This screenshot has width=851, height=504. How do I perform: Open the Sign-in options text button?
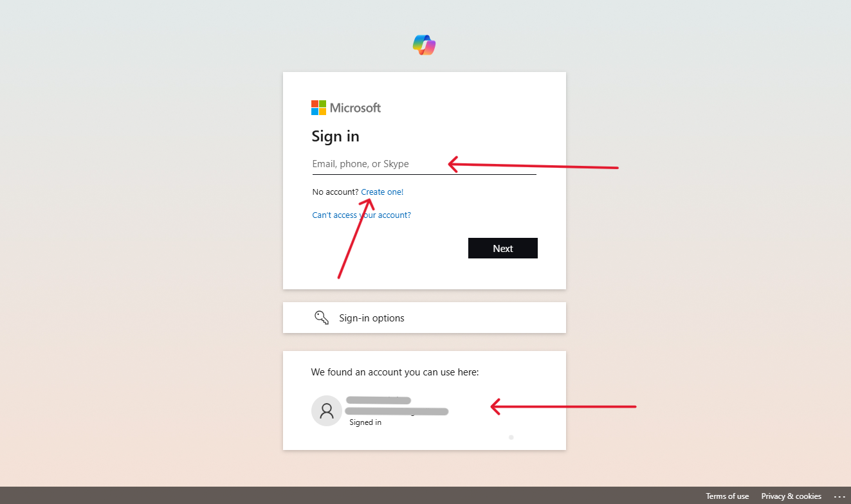(372, 318)
